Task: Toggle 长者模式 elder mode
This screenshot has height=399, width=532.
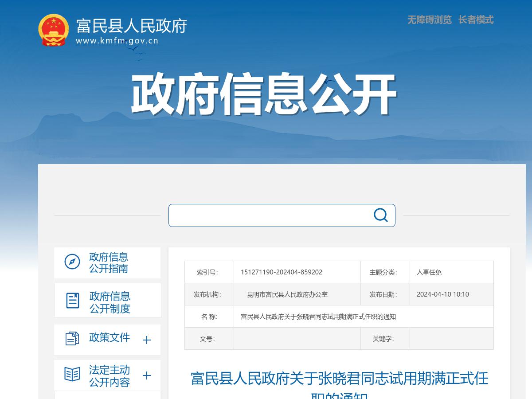Action: click(476, 20)
